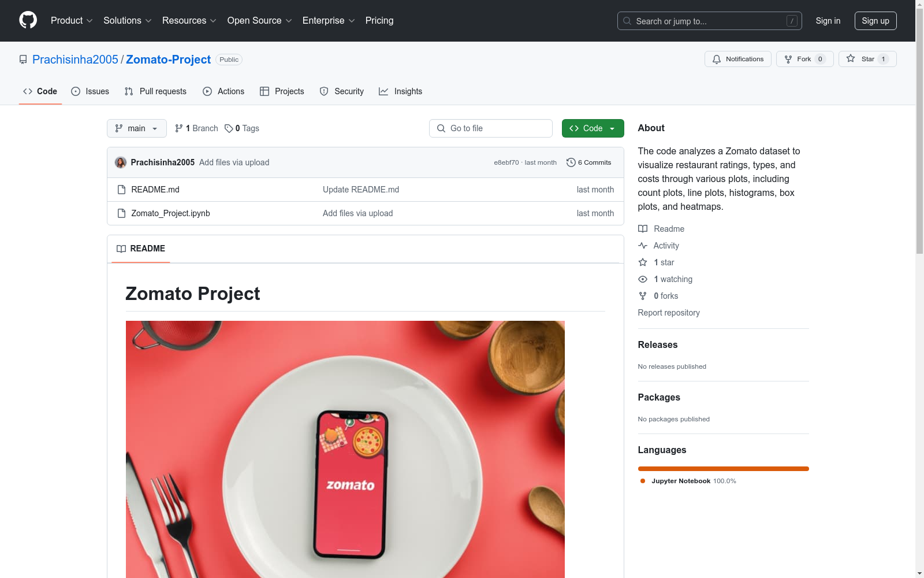This screenshot has height=578, width=924.
Task: Select the Code tab
Action: pyautogui.click(x=40, y=91)
